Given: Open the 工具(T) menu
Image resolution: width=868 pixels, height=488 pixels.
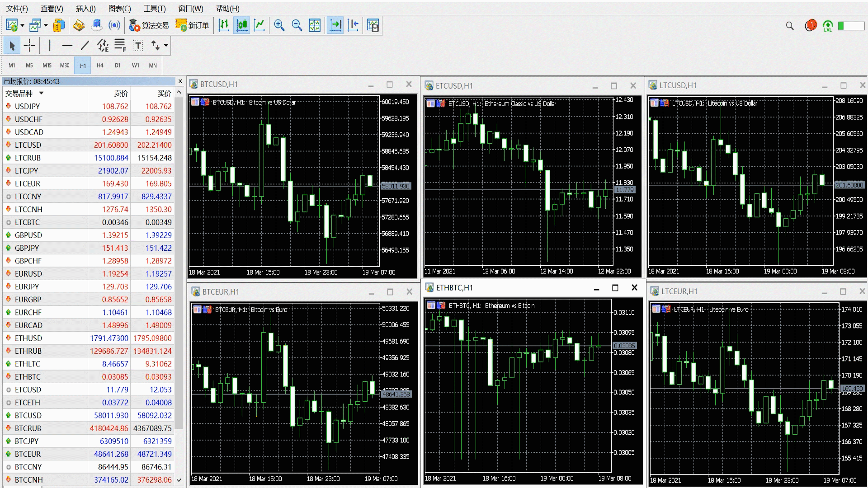Looking at the screenshot, I should tap(155, 9).
